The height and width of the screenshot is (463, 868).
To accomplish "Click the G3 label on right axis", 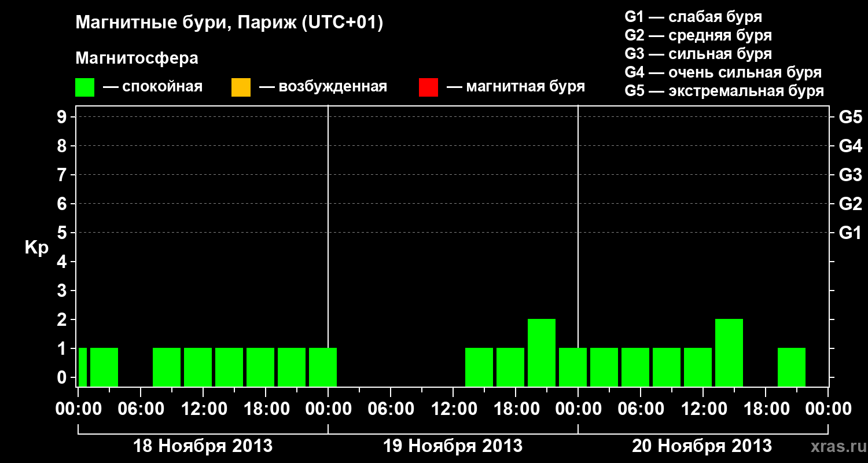I will click(850, 175).
